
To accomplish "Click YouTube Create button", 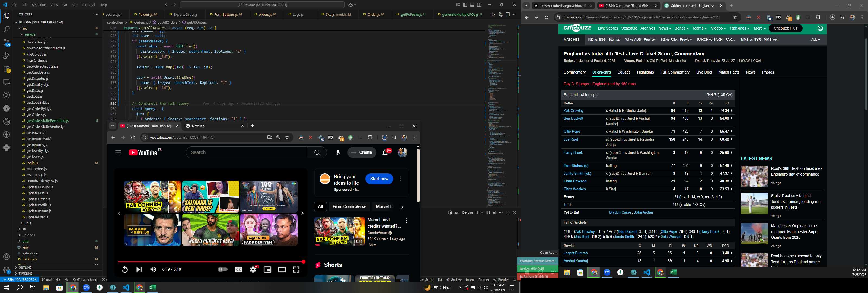I will 362,152.
